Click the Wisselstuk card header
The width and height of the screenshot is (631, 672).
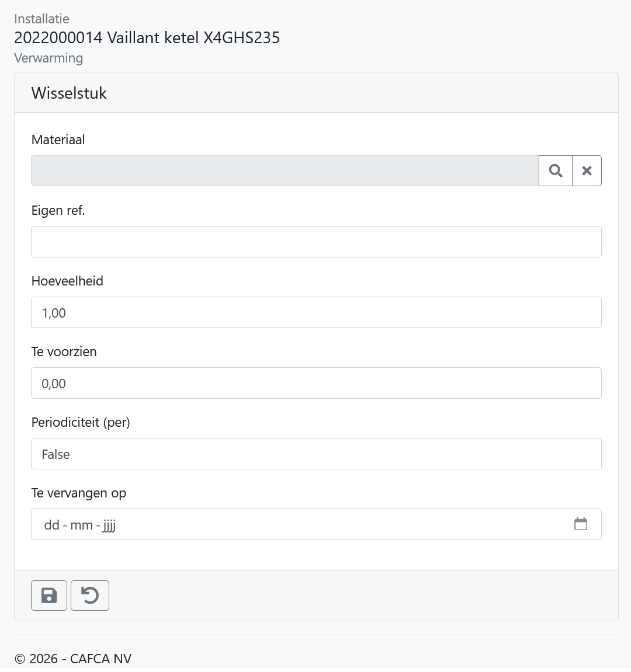point(316,93)
